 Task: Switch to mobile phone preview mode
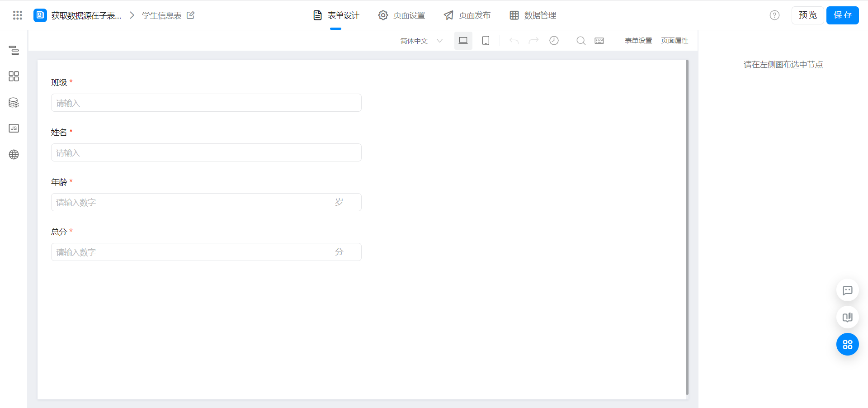pos(486,41)
